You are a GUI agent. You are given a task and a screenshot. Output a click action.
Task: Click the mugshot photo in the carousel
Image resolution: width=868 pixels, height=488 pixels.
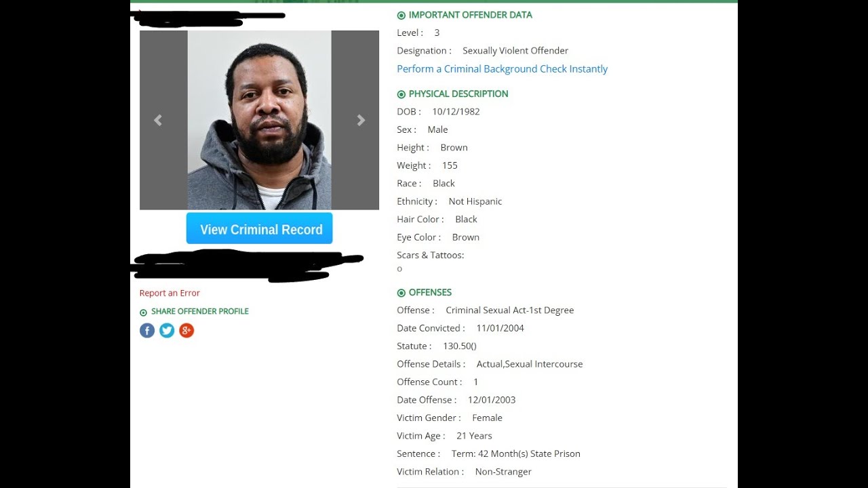click(x=260, y=120)
